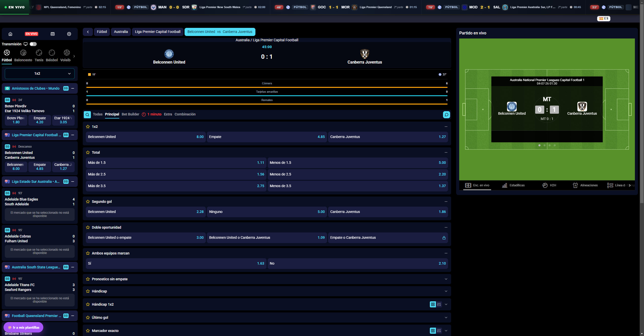
Task: Open the 1x2 market type dropdown
Action: 40,74
